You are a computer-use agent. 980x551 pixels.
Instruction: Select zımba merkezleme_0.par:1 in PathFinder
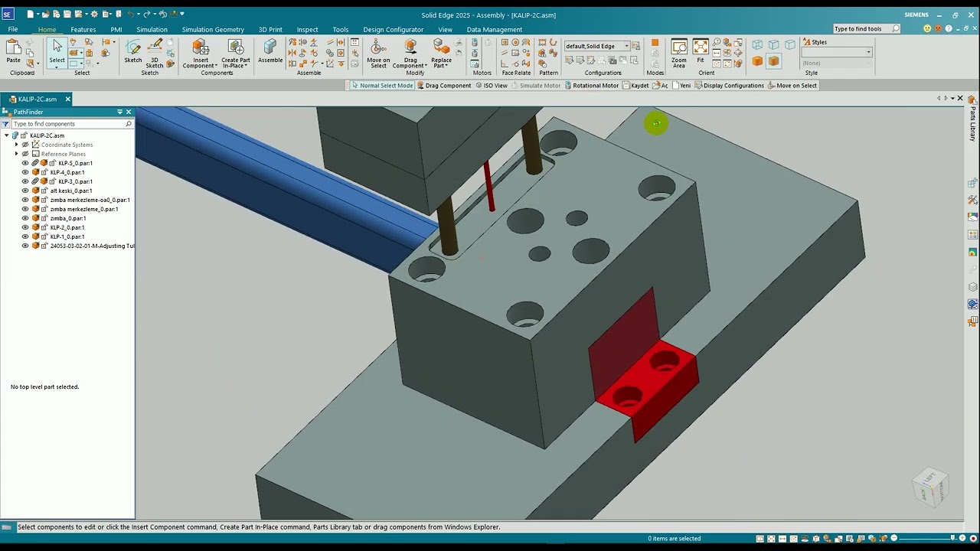(x=84, y=209)
